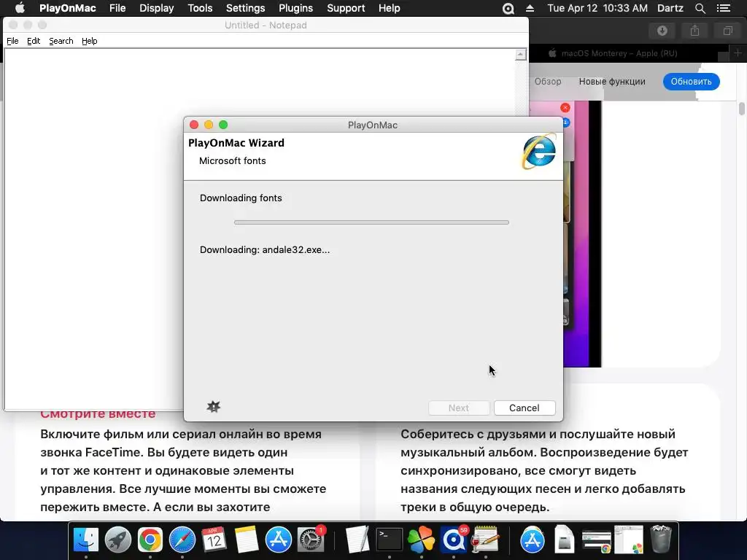The image size is (747, 560).
Task: Click inside the Notepad text area
Action: (260, 228)
